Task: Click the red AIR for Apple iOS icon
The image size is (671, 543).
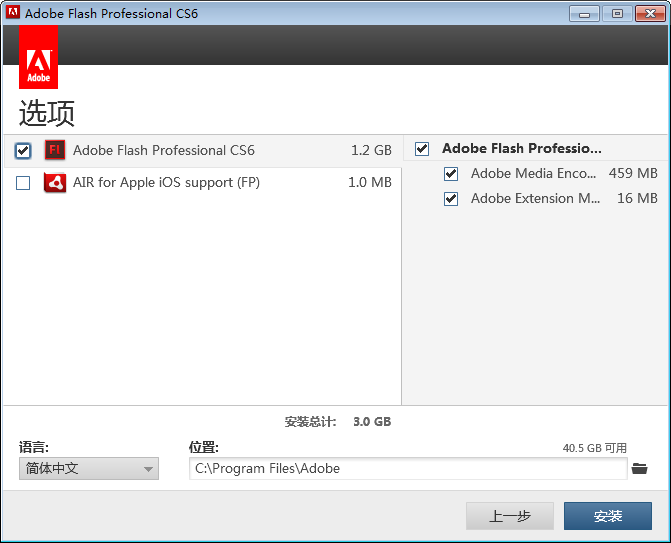Action: pos(55,183)
